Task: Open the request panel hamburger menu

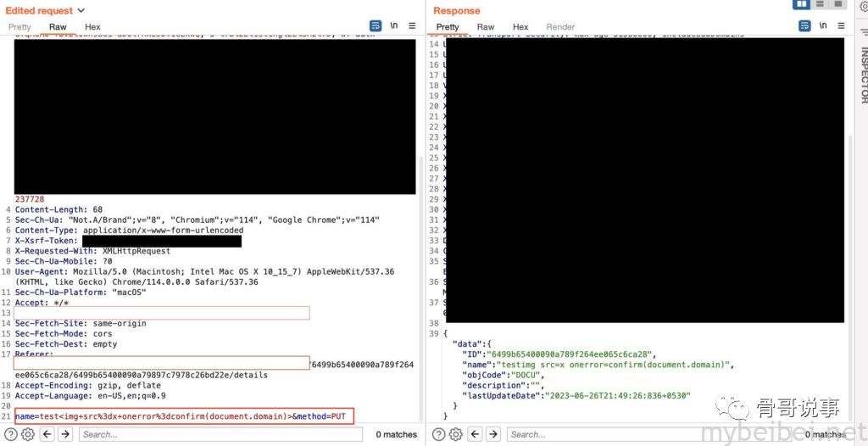Action: tap(412, 26)
